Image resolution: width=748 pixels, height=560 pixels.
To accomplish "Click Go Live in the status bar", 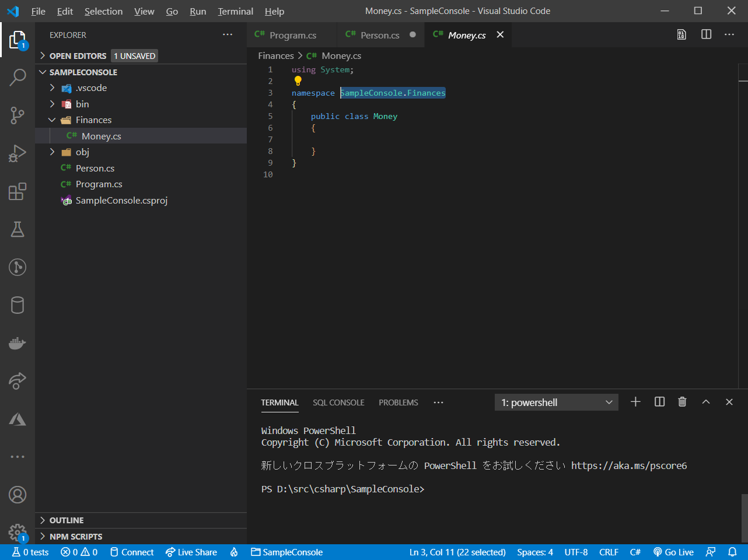I will 673,552.
